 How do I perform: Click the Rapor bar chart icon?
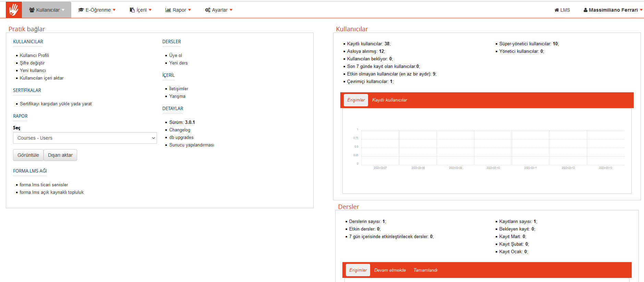click(168, 10)
